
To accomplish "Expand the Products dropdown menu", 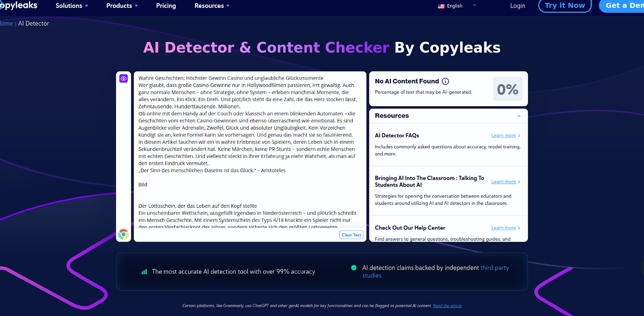I will pos(122,6).
